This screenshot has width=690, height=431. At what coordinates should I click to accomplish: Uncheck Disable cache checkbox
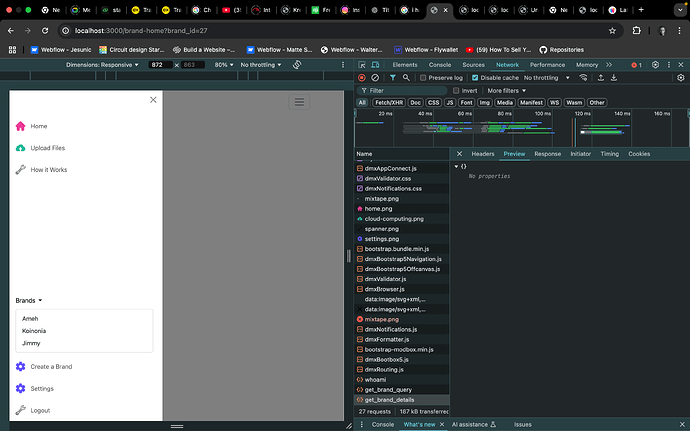(475, 77)
